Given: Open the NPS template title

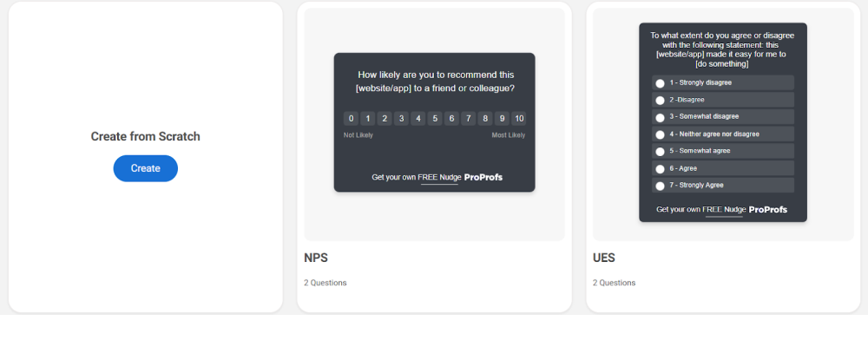Looking at the screenshot, I should coord(316,258).
